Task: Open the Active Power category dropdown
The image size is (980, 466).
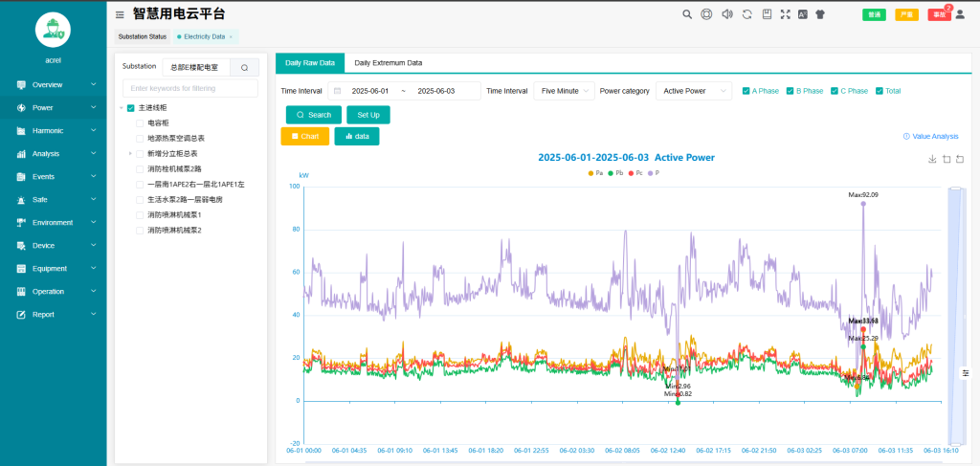Action: pyautogui.click(x=694, y=91)
